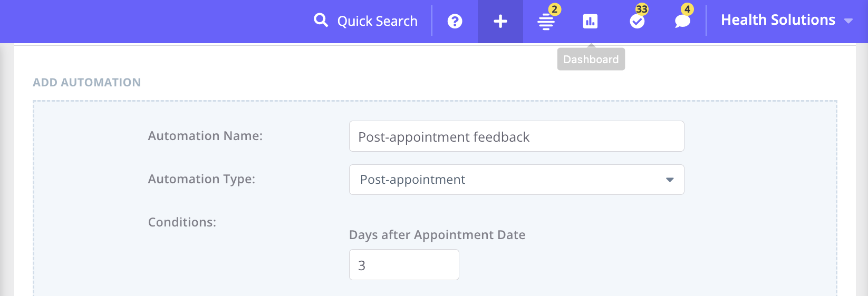
Task: Open the activity feed lines icon
Action: pyautogui.click(x=546, y=22)
